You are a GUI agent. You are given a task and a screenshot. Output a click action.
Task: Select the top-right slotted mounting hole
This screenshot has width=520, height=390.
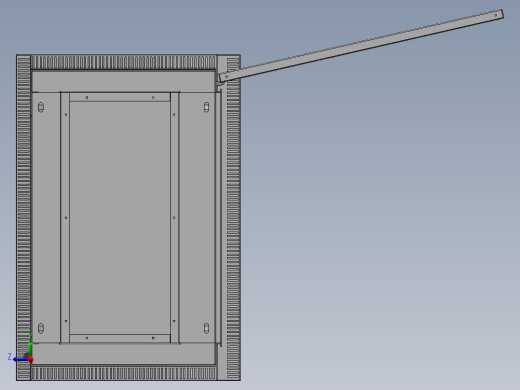click(206, 107)
